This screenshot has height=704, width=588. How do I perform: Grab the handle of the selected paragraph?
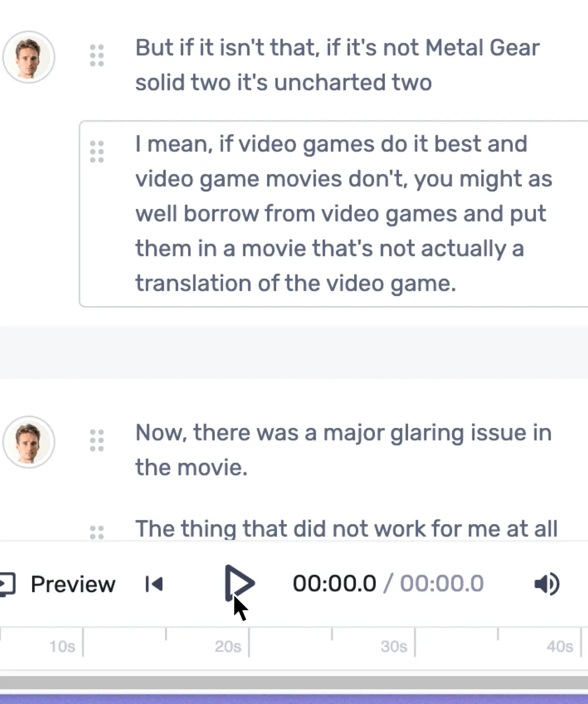pyautogui.click(x=97, y=152)
